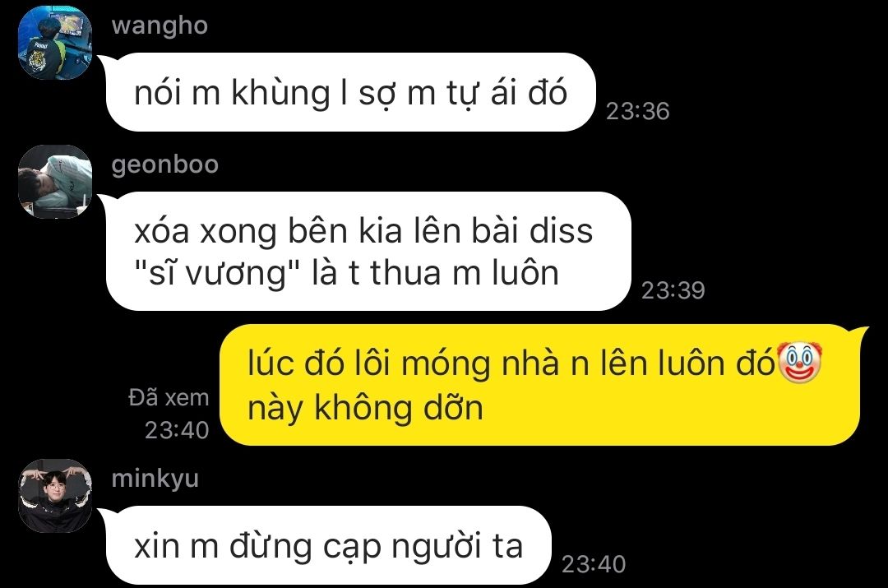Click the 23:40 timestamp under 'Đã xem'

[177, 431]
